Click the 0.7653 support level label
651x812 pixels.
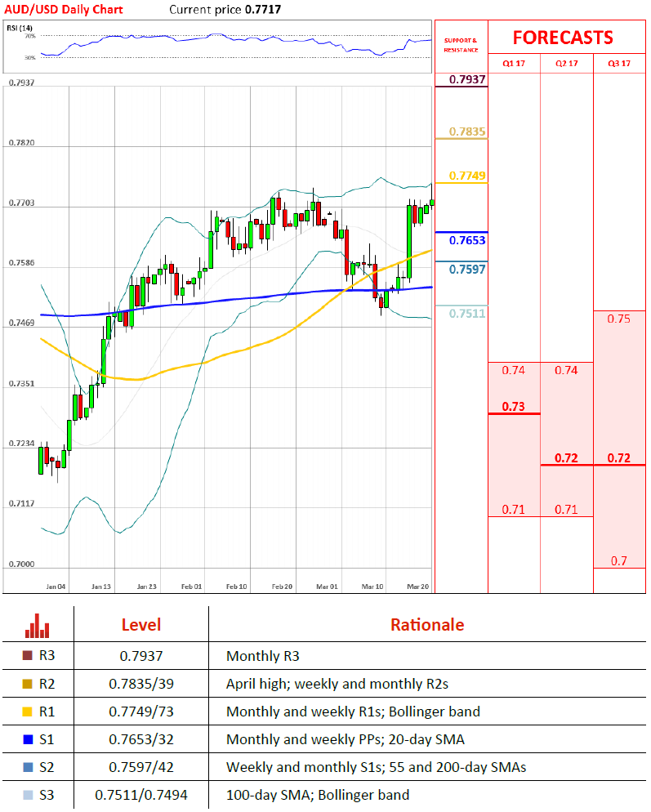coord(467,240)
